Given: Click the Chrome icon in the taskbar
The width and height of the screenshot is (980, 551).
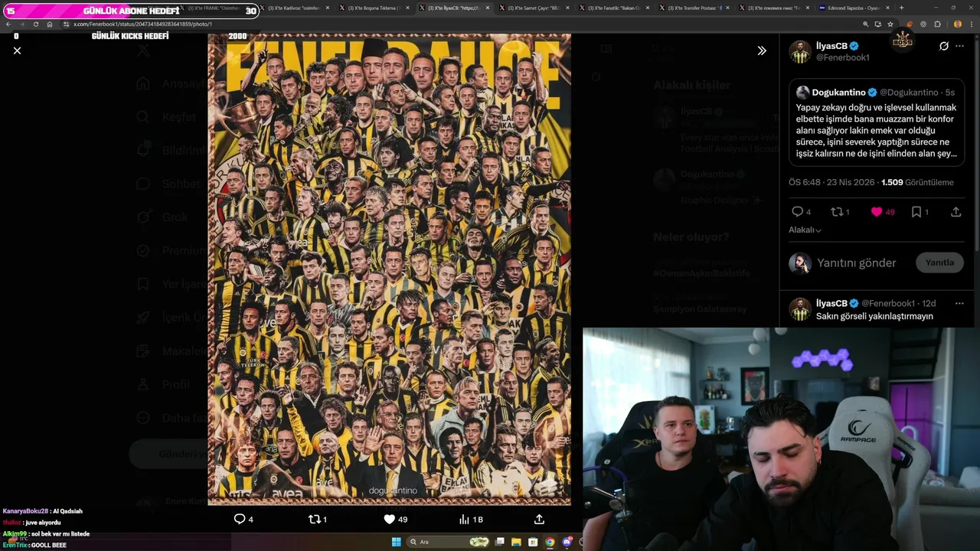Looking at the screenshot, I should pos(550,542).
